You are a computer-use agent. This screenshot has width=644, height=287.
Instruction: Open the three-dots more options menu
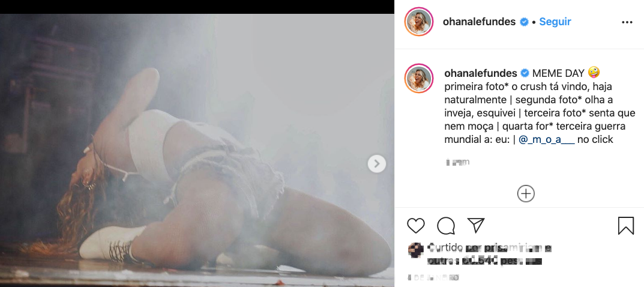click(x=627, y=22)
